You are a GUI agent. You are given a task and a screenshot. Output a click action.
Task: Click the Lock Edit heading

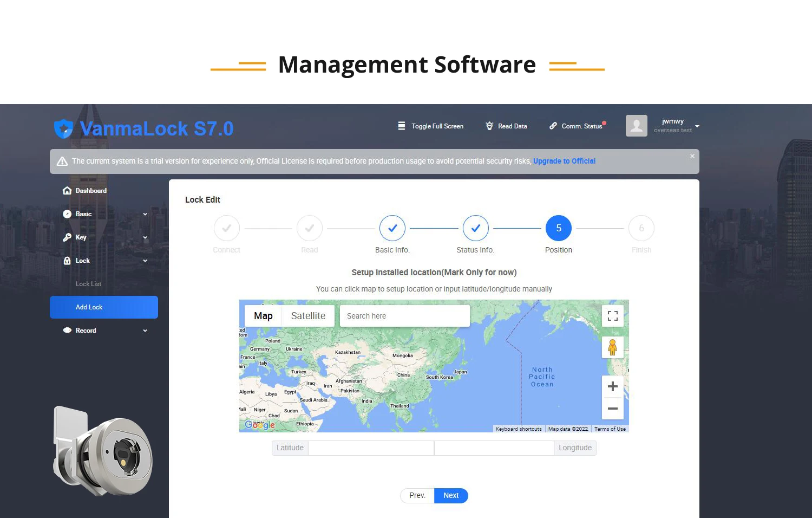pyautogui.click(x=202, y=200)
